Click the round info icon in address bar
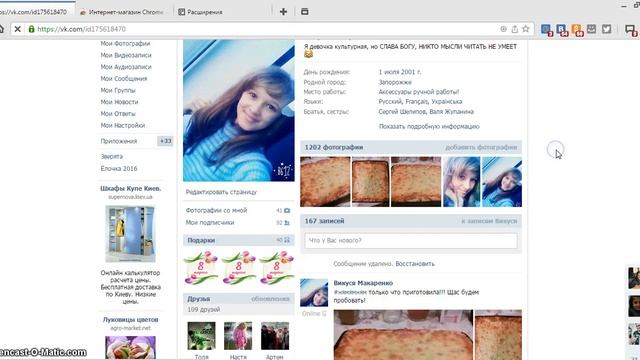Screen dimensions: 640x360 coord(504,29)
